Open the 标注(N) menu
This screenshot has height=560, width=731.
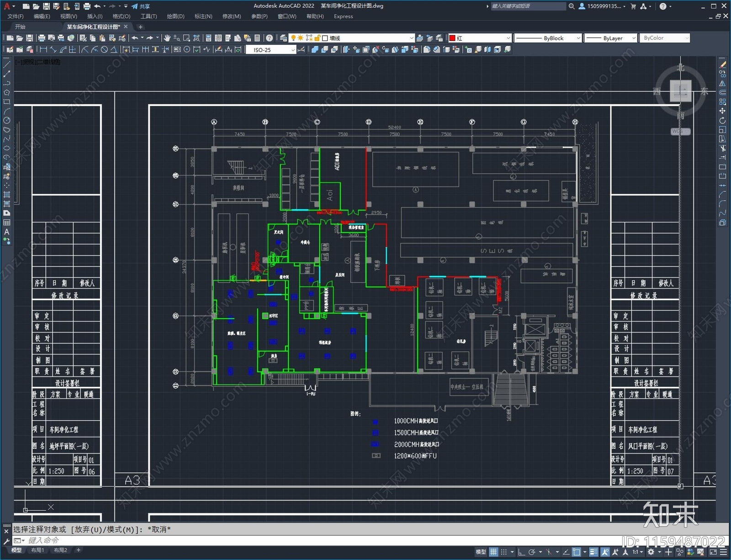203,16
